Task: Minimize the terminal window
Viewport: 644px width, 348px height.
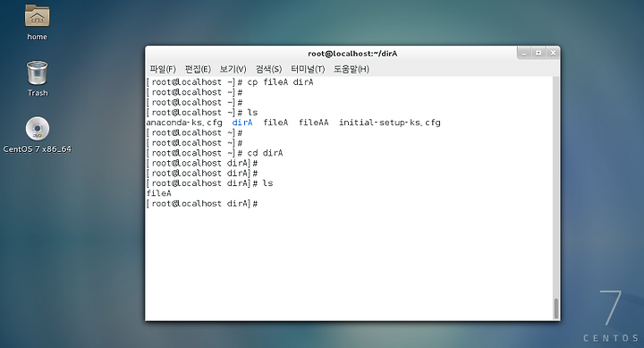Action: pyautogui.click(x=523, y=53)
